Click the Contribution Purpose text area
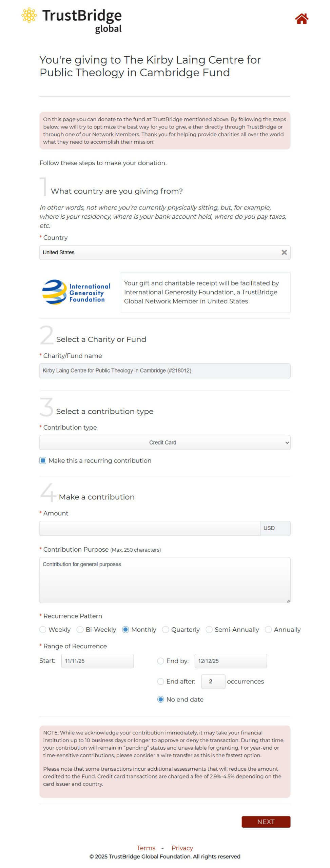The image size is (330, 868). tap(164, 579)
